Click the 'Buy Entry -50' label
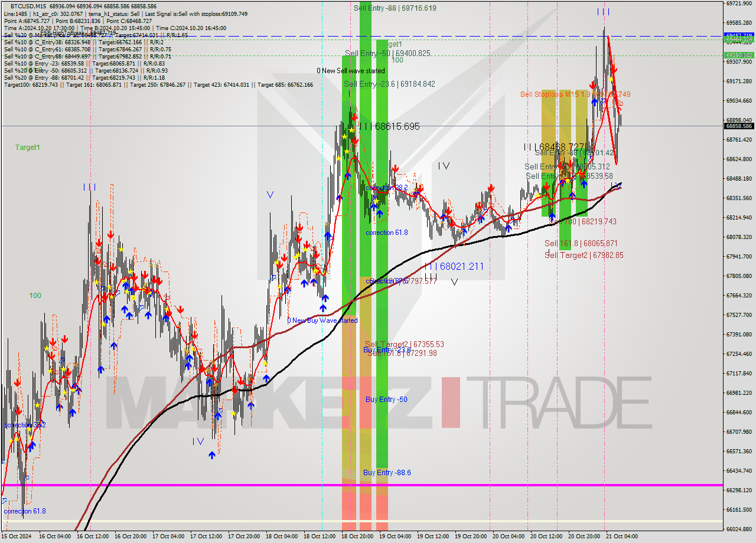This screenshot has height=543, width=756. (386, 400)
